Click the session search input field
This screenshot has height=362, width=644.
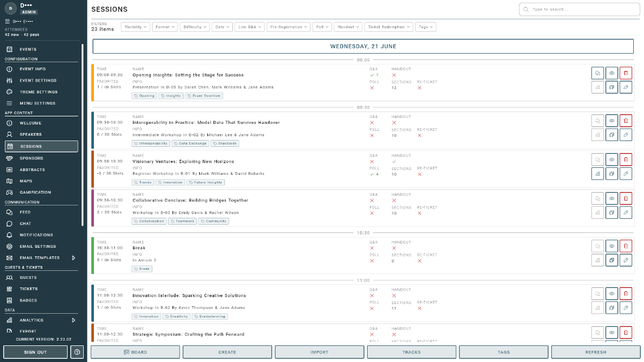click(580, 9)
